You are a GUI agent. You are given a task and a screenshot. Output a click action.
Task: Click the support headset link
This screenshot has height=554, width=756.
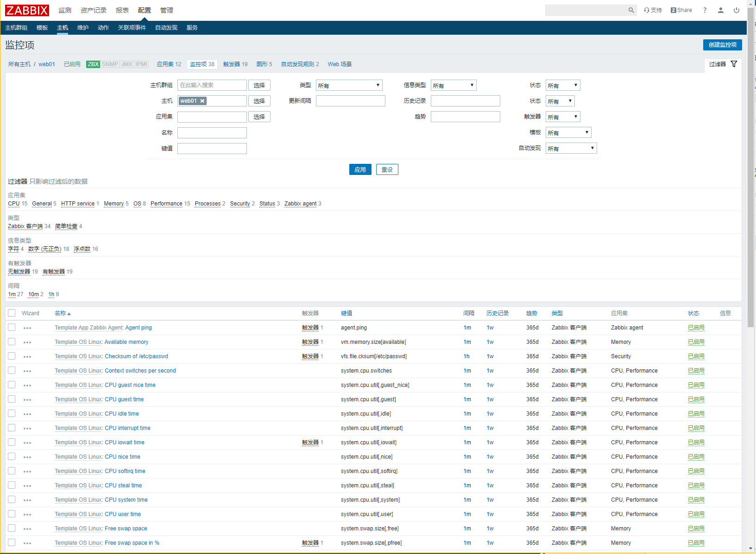click(x=653, y=10)
